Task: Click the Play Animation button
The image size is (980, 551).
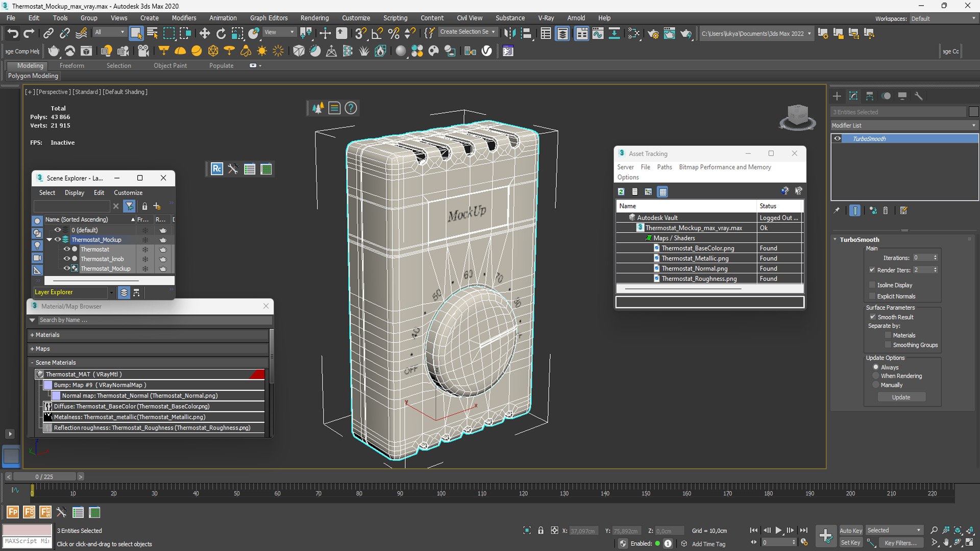Action: 778,531
